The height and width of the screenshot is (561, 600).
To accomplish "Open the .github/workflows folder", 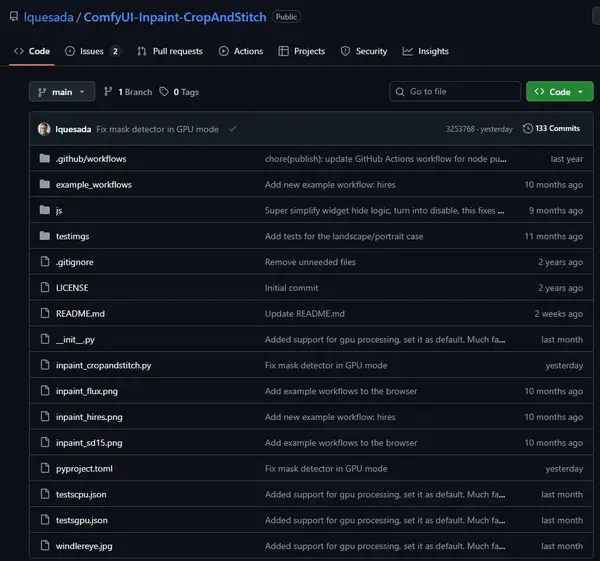I will 91,159.
